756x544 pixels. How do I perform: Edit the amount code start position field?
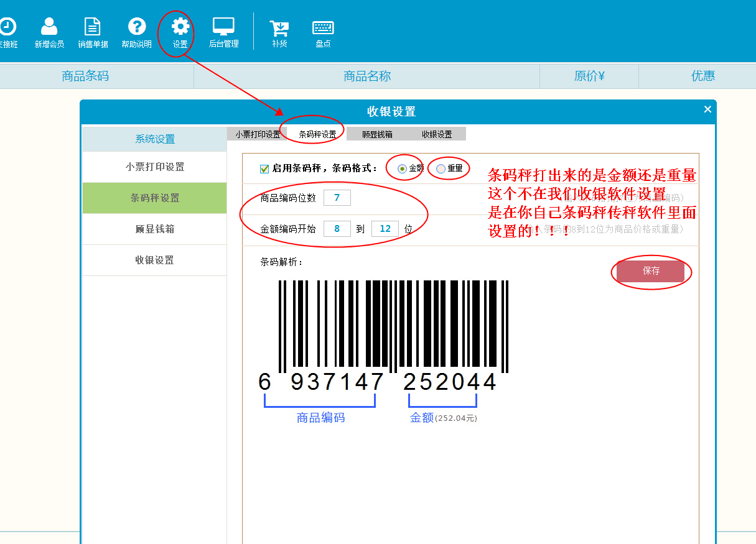pos(337,229)
